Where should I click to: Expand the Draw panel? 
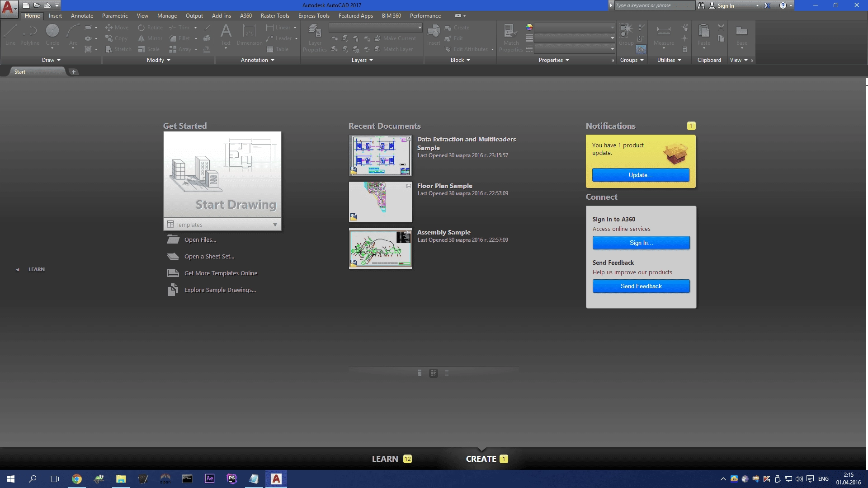coord(51,60)
